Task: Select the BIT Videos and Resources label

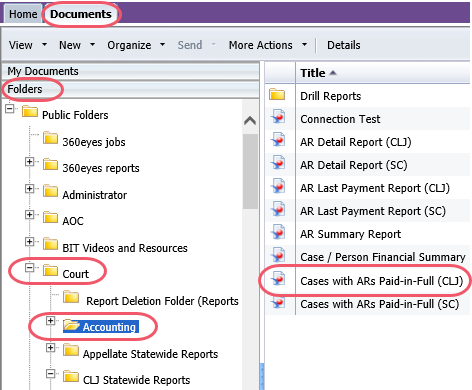Action: [x=125, y=248]
